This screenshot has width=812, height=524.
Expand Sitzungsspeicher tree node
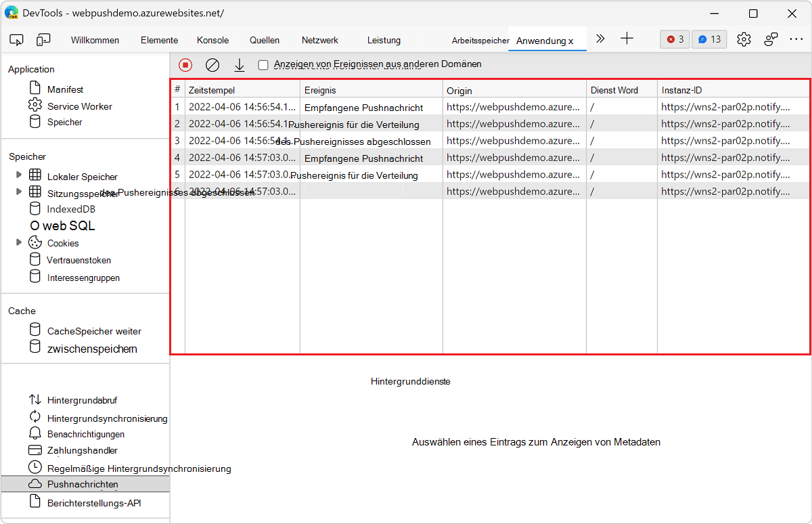click(x=19, y=192)
